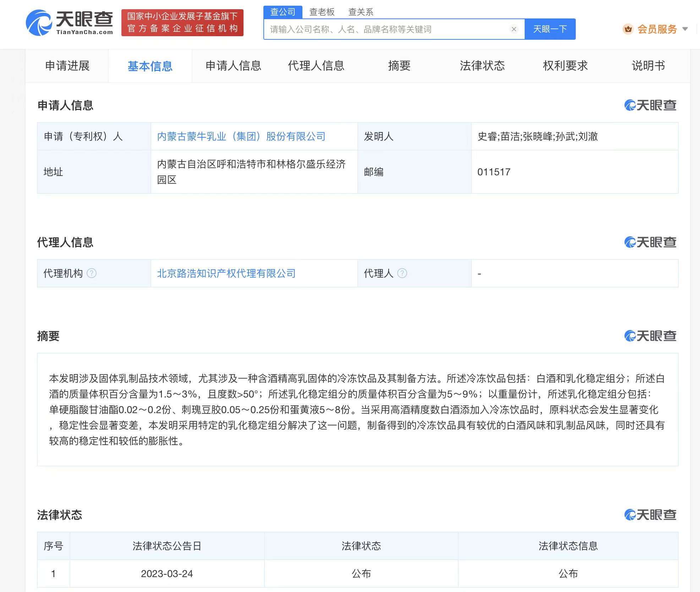
Task: Click the 发明人 label cell
Action: [414, 136]
